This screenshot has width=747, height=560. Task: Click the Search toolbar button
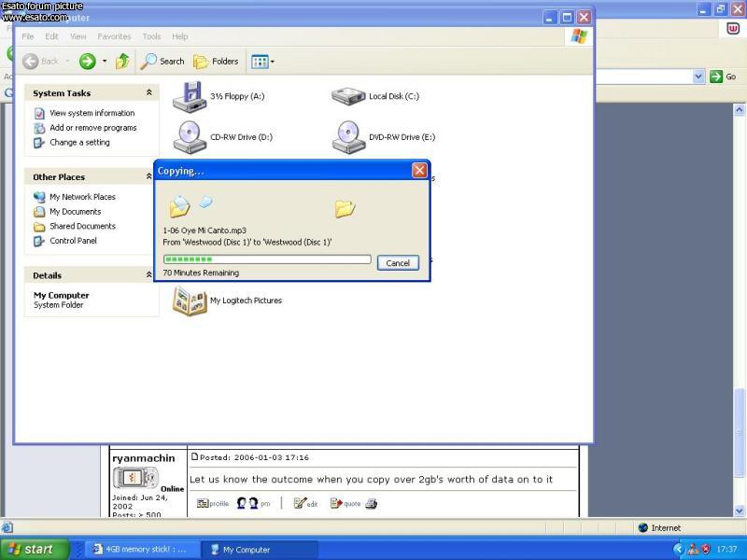(162, 62)
